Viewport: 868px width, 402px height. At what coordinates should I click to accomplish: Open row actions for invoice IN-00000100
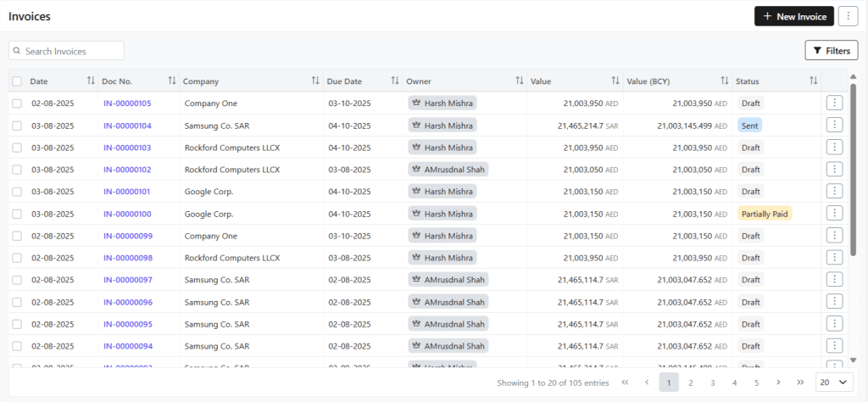(834, 213)
